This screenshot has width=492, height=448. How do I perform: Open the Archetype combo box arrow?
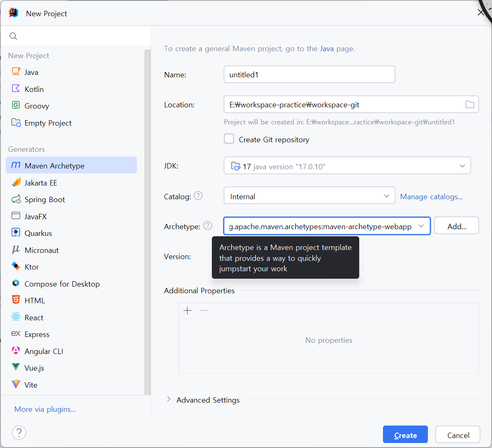(x=421, y=226)
